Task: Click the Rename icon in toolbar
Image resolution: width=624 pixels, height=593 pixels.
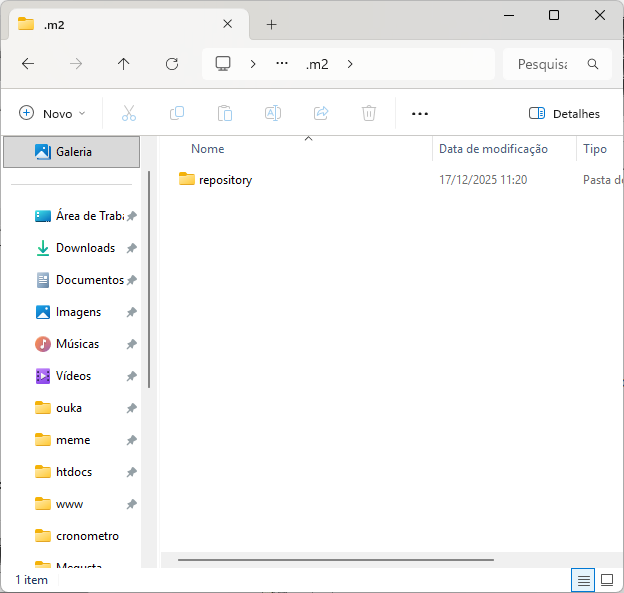Action: pos(272,113)
